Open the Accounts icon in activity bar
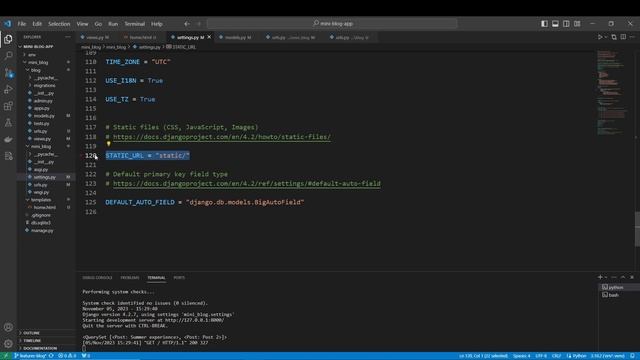640x360 pixels. tap(8, 327)
